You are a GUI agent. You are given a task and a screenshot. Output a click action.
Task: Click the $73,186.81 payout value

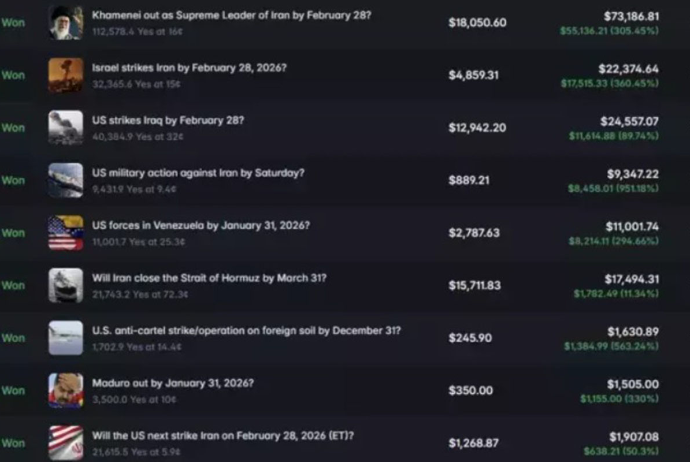[x=631, y=17]
